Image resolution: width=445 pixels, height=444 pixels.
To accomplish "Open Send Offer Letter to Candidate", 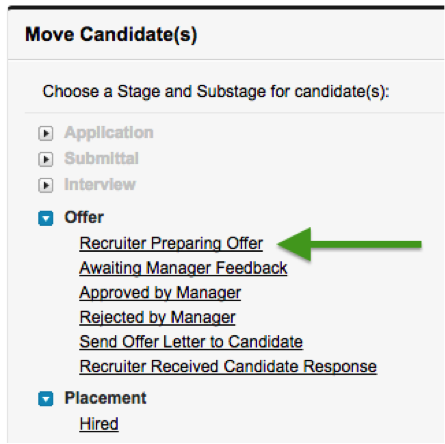I will (191, 342).
